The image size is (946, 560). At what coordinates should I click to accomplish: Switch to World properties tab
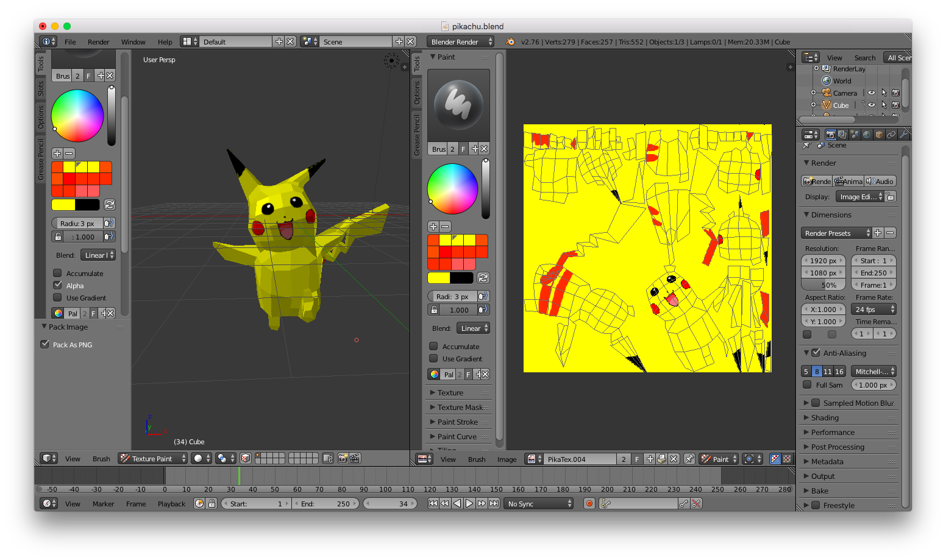pos(867,135)
